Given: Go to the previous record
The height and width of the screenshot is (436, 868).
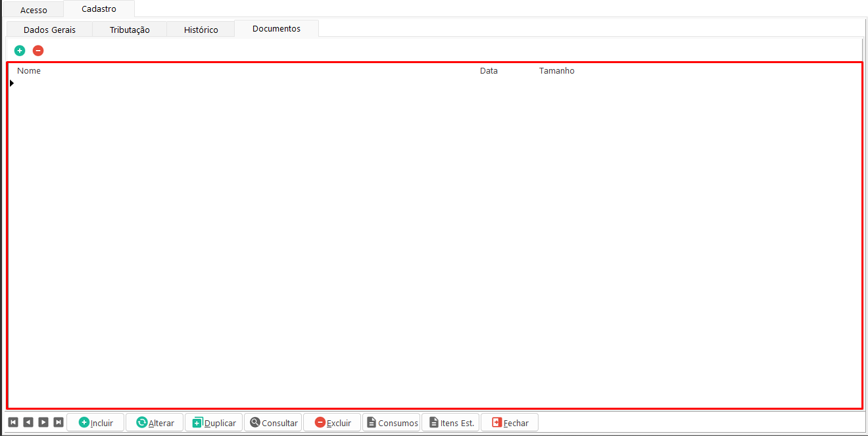Looking at the screenshot, I should (28, 422).
